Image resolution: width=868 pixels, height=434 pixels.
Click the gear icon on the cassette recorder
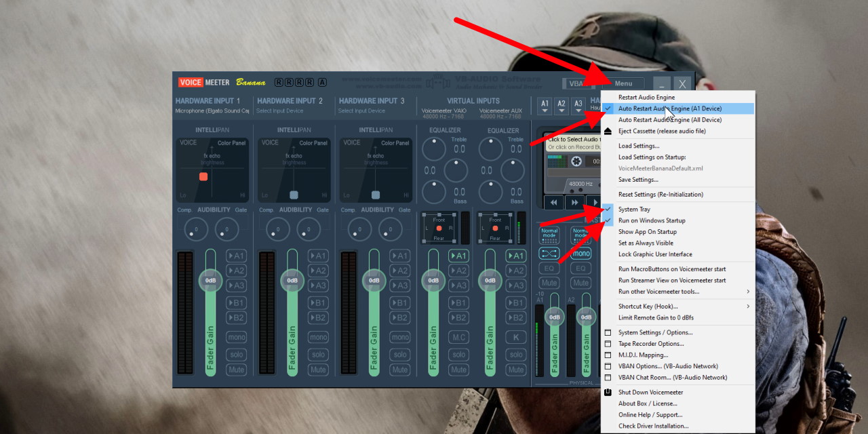point(577,161)
